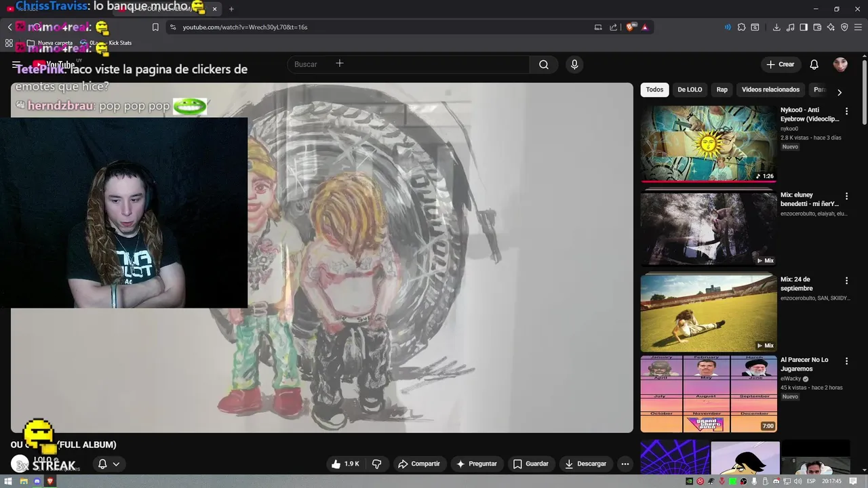868x488 pixels.
Task: Click the install/cast screen icon in the address bar
Action: coord(598,27)
